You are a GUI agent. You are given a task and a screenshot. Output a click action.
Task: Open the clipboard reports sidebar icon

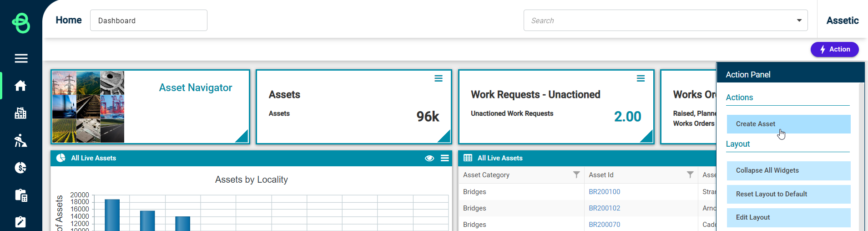(21, 195)
